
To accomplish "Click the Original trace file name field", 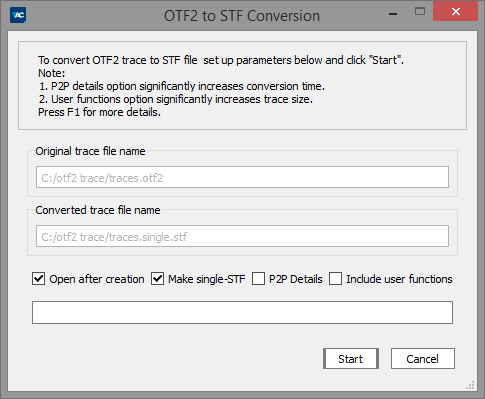I will coord(242,177).
